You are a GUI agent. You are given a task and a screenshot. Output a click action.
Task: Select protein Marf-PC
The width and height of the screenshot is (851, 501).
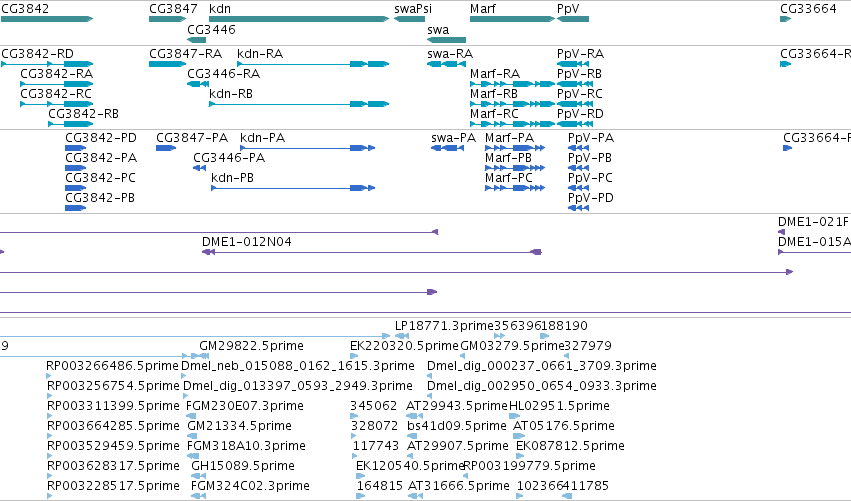(509, 178)
